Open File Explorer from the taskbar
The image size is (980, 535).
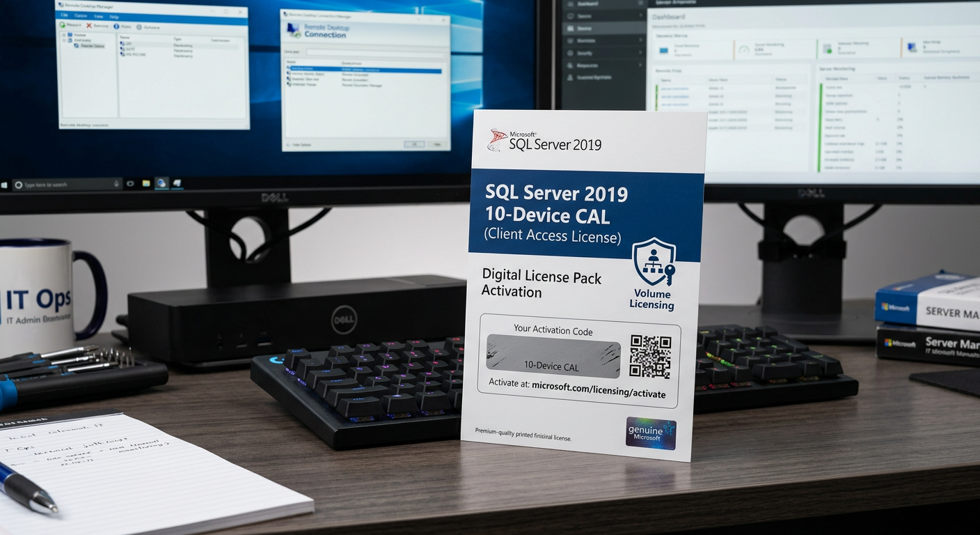[146, 183]
